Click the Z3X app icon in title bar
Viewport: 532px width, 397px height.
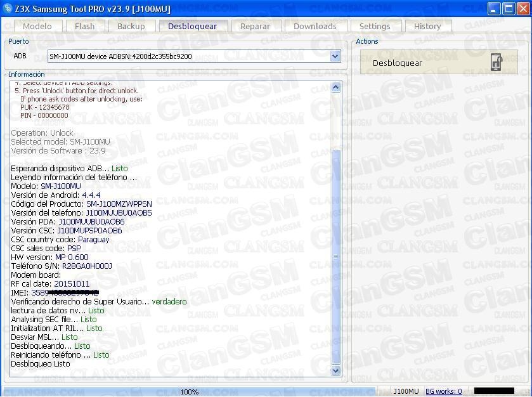(x=8, y=8)
